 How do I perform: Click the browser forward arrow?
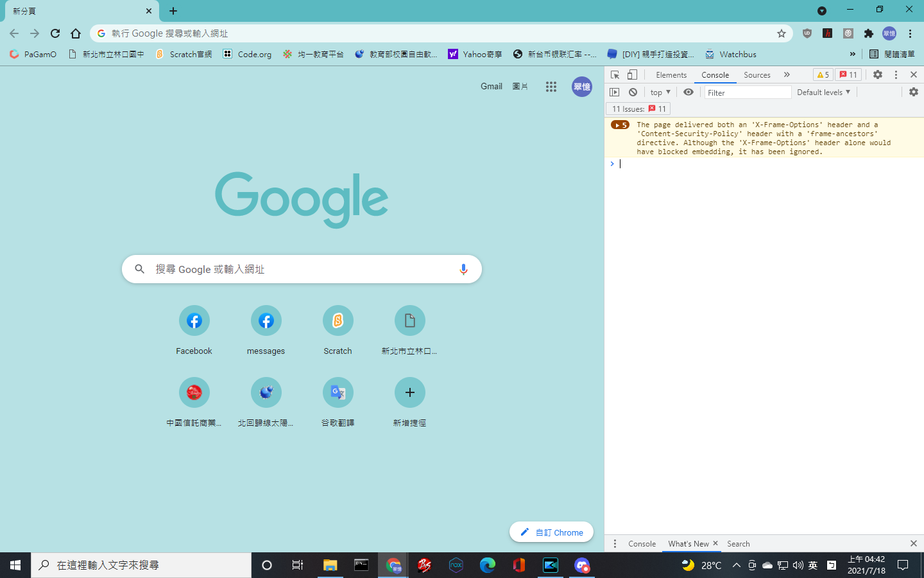coord(35,33)
